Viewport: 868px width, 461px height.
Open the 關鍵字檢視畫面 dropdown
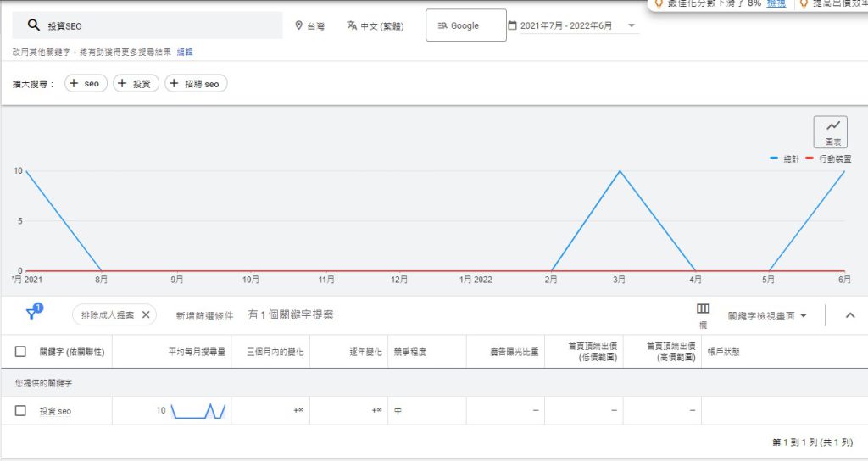[767, 315]
